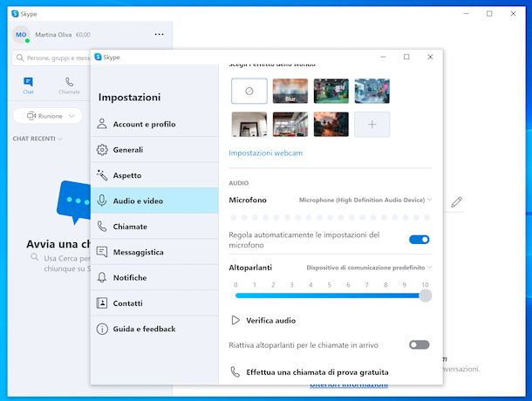The width and height of the screenshot is (532, 401).
Task: Click volume level 5 on the speaker scale
Action: tap(329, 285)
